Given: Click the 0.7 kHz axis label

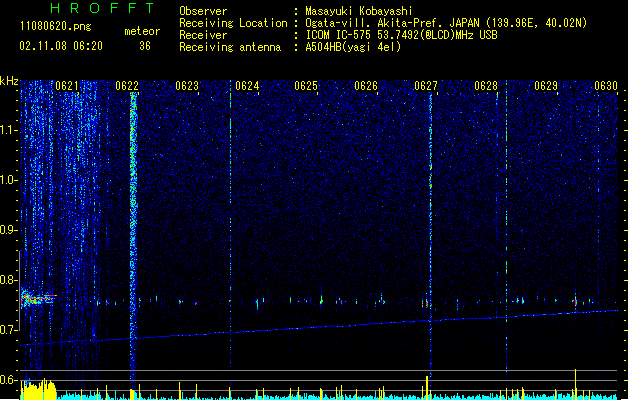Looking at the screenshot, I should [9, 330].
